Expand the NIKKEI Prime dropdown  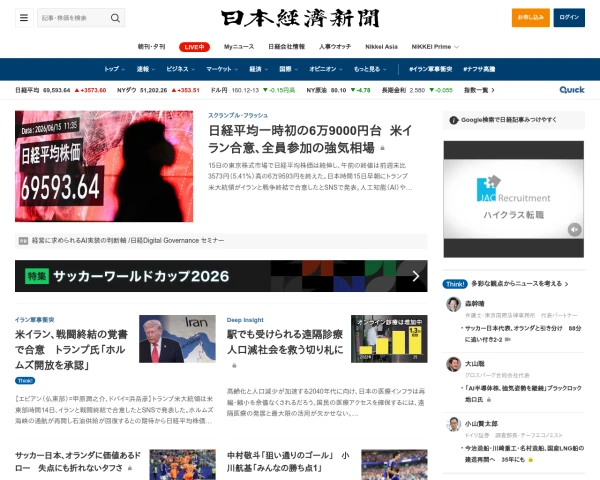pyautogui.click(x=435, y=47)
